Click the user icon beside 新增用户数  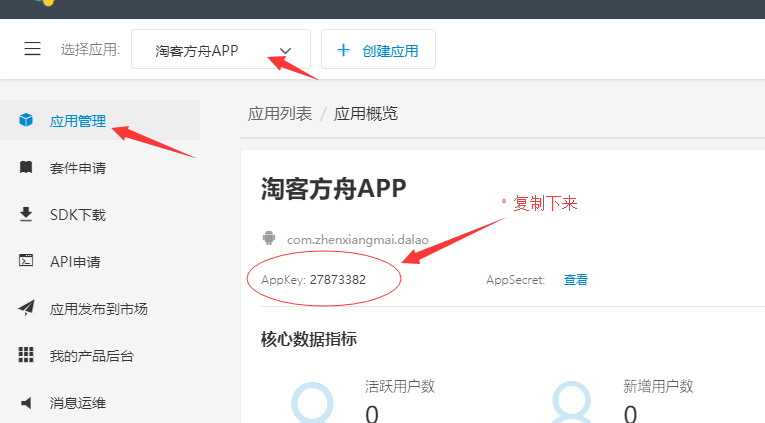tap(571, 403)
